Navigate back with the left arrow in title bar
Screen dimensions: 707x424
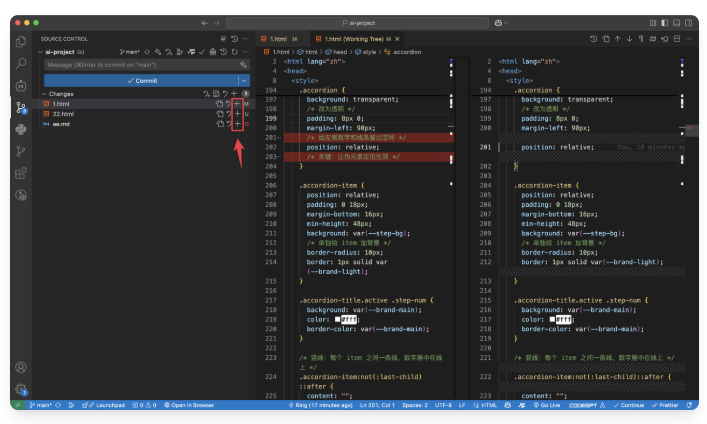click(x=205, y=23)
